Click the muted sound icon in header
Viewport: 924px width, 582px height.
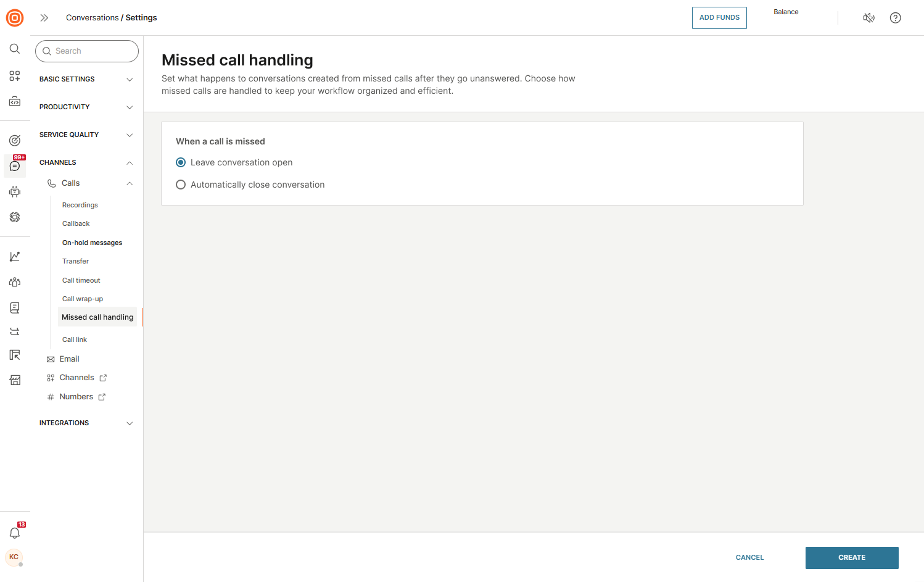click(x=868, y=18)
